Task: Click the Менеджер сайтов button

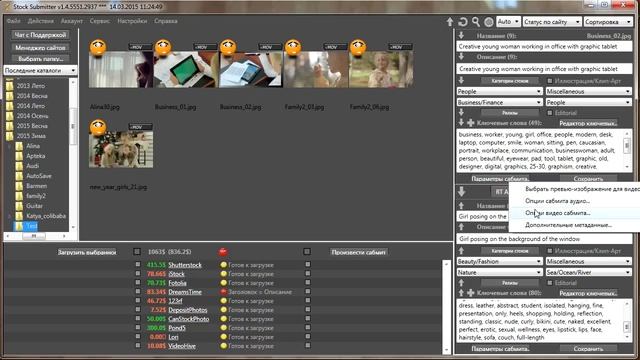Action: coord(40,48)
